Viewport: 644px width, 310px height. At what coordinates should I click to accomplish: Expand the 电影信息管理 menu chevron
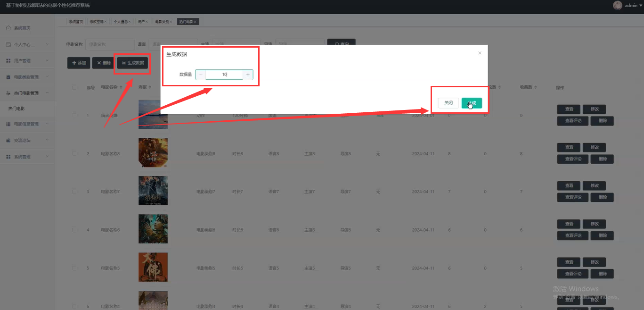coord(47,124)
